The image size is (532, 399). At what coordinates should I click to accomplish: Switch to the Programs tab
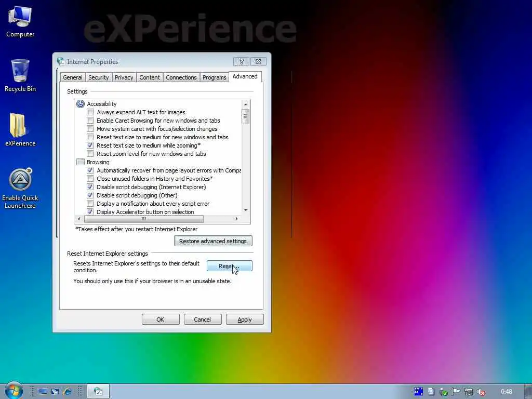pos(214,77)
